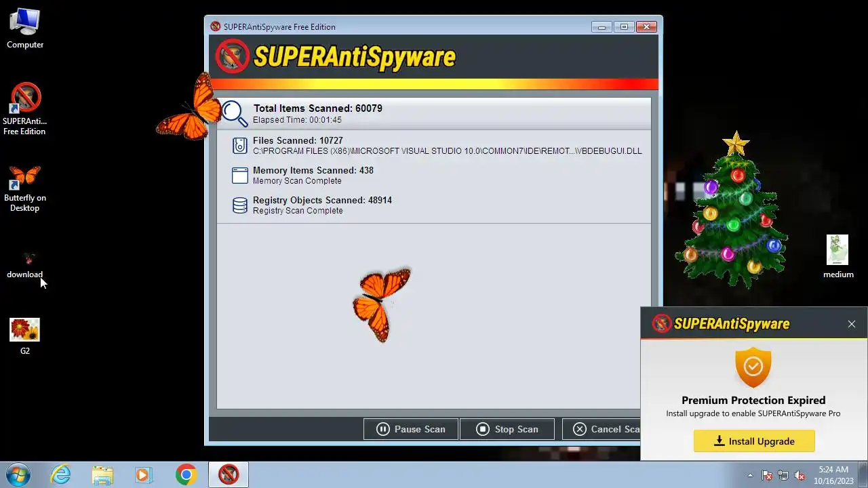The height and width of the screenshot is (488, 868).
Task: Close the Premium Protection Expired popup
Action: point(852,324)
